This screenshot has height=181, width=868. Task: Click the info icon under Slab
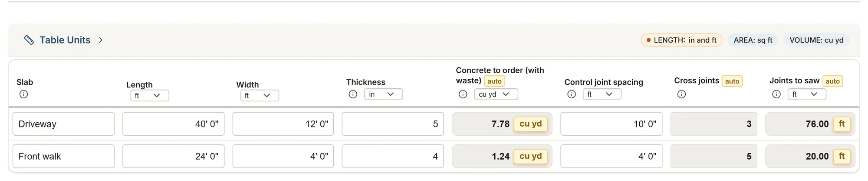coord(24,94)
